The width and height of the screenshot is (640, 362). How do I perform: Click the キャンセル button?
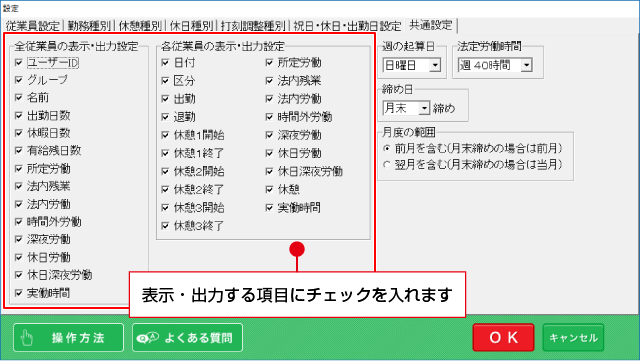click(x=573, y=338)
